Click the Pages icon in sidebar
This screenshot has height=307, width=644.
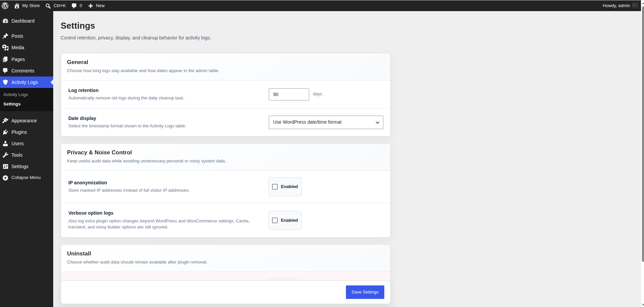point(5,59)
